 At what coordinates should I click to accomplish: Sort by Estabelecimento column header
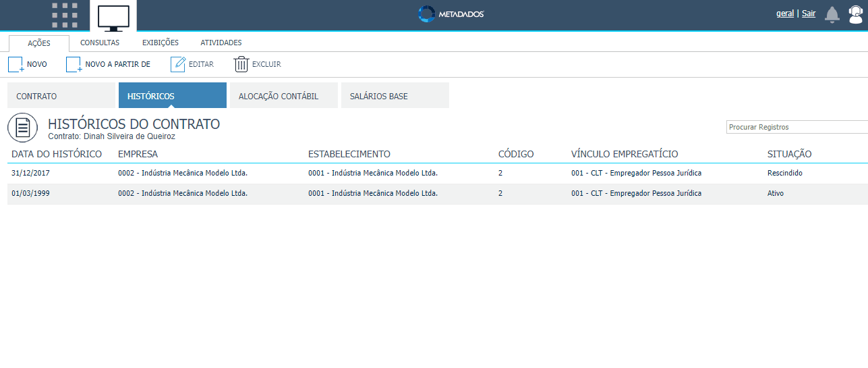[x=349, y=154]
